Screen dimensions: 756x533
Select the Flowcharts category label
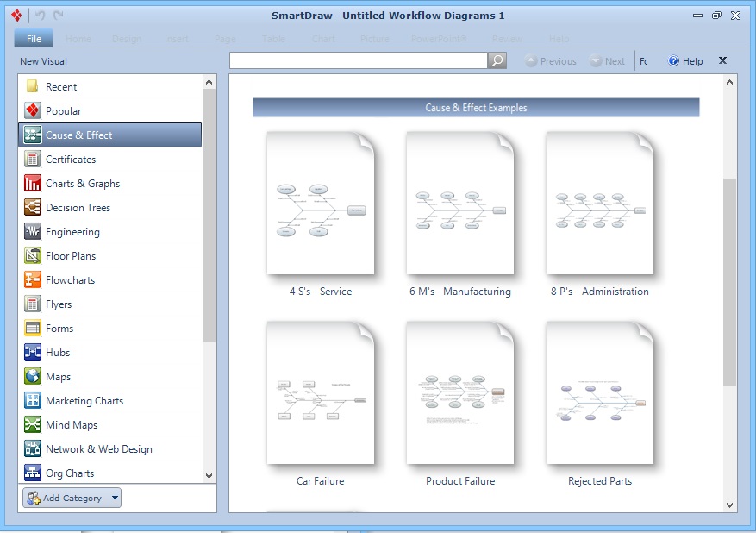(x=71, y=280)
